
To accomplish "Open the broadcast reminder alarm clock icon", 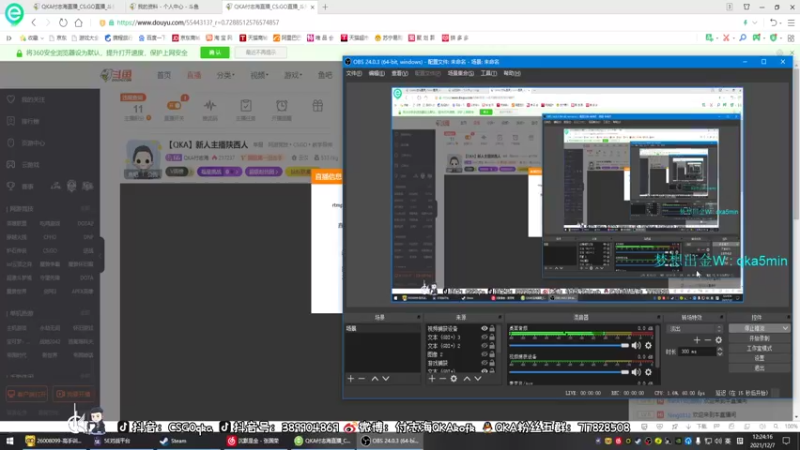I will point(282,106).
